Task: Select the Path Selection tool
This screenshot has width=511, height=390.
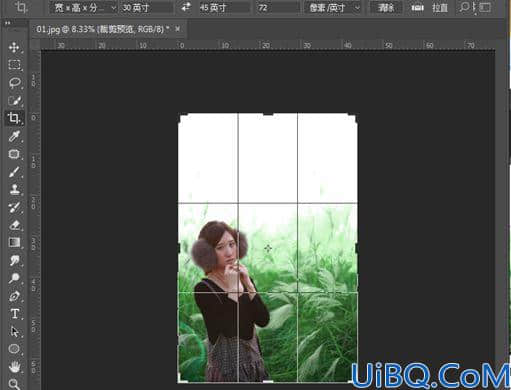Action: [14, 331]
